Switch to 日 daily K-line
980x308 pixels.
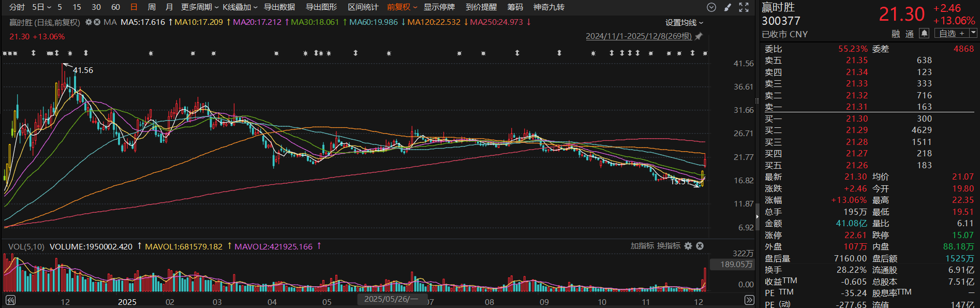pos(134,7)
